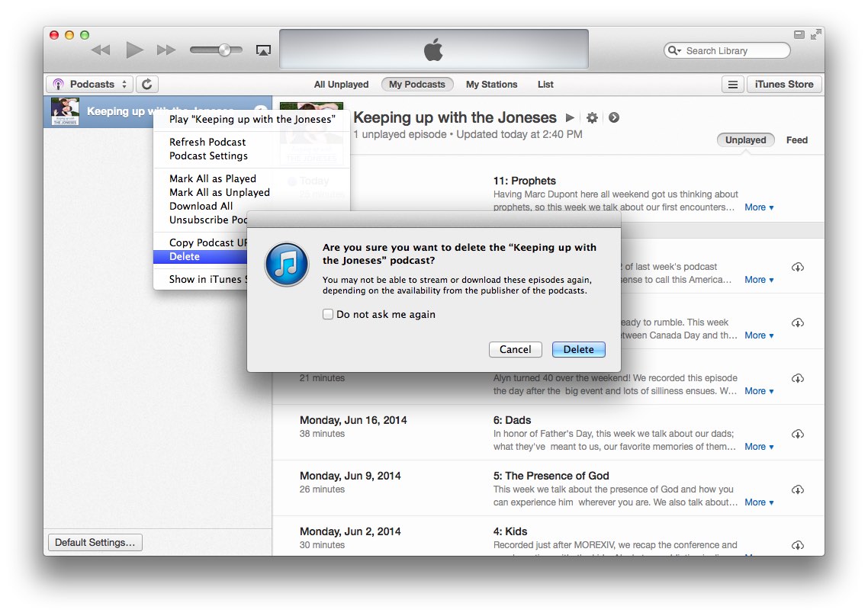Choose Play "Keeping up with the Joneses"
Viewport: 868px width, 616px height.
point(252,119)
